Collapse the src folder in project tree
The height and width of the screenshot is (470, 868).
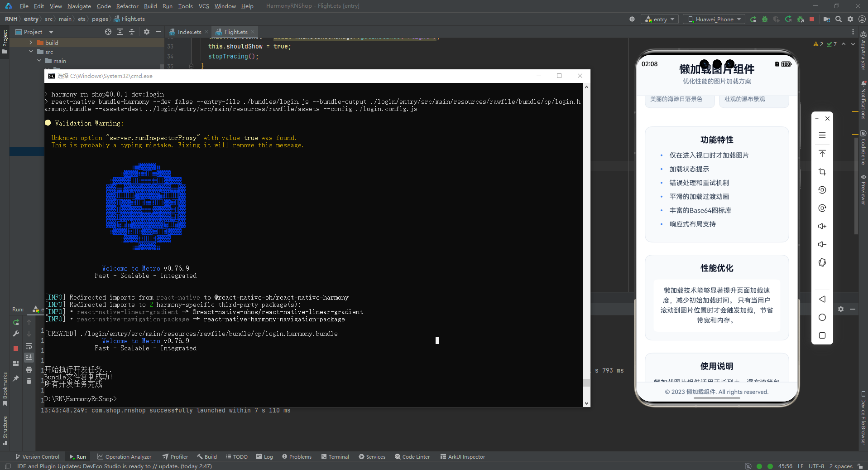click(31, 52)
